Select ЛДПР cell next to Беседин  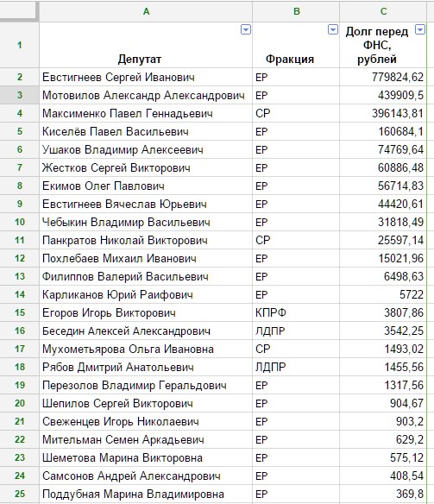(296, 331)
